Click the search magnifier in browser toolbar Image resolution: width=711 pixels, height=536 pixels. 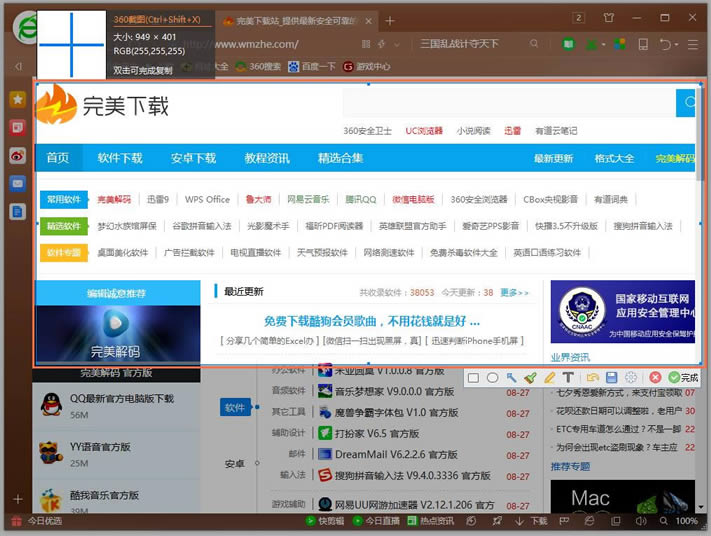pyautogui.click(x=534, y=44)
